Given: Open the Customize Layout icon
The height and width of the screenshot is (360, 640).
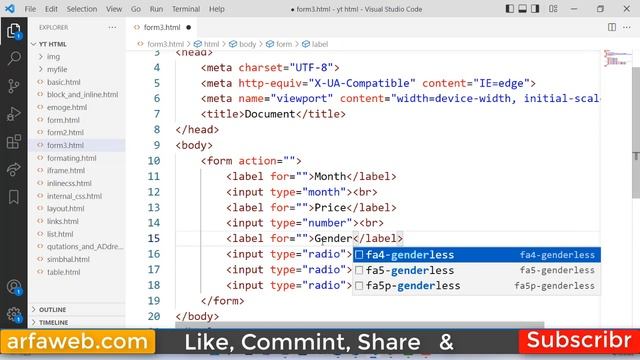Looking at the screenshot, I should coord(553,9).
